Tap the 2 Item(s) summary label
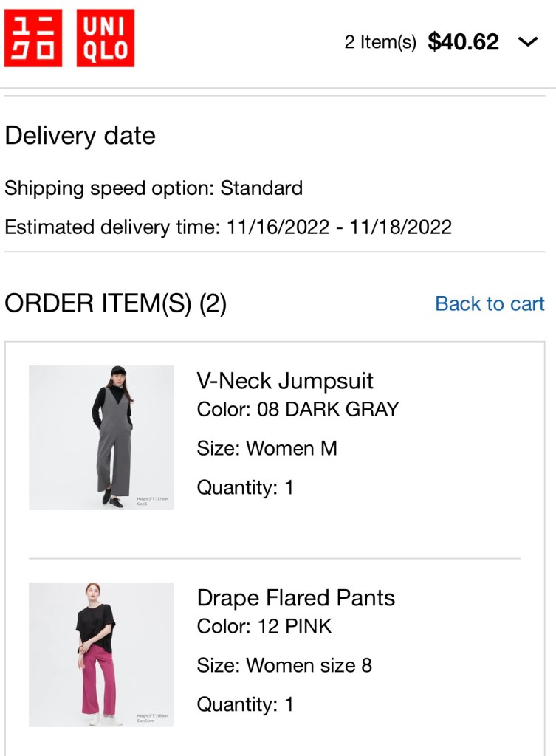 point(380,43)
